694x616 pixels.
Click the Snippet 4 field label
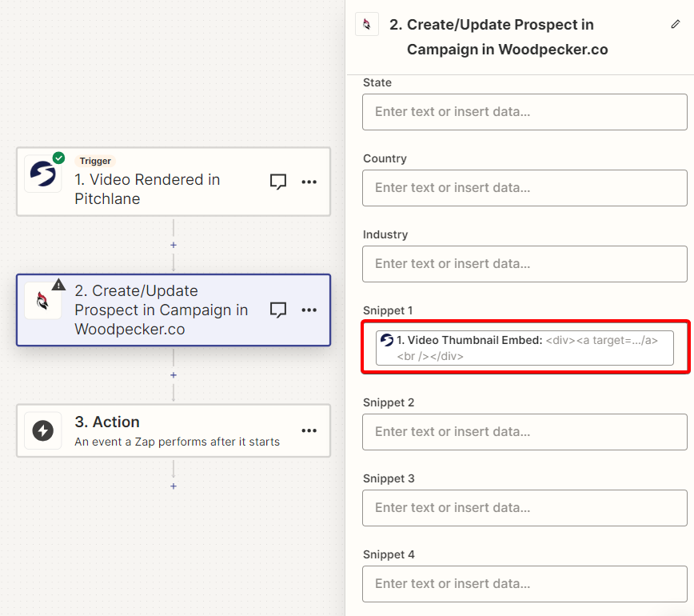(x=389, y=554)
